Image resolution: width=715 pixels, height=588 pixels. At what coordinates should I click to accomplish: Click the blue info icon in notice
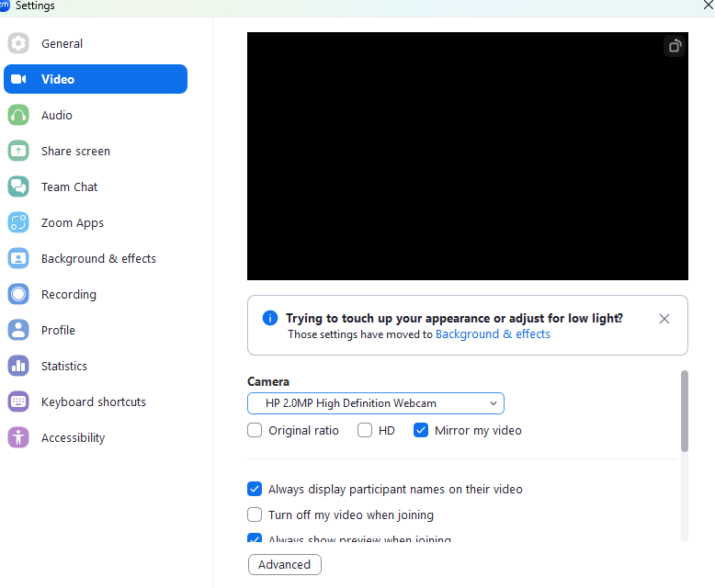pos(270,318)
